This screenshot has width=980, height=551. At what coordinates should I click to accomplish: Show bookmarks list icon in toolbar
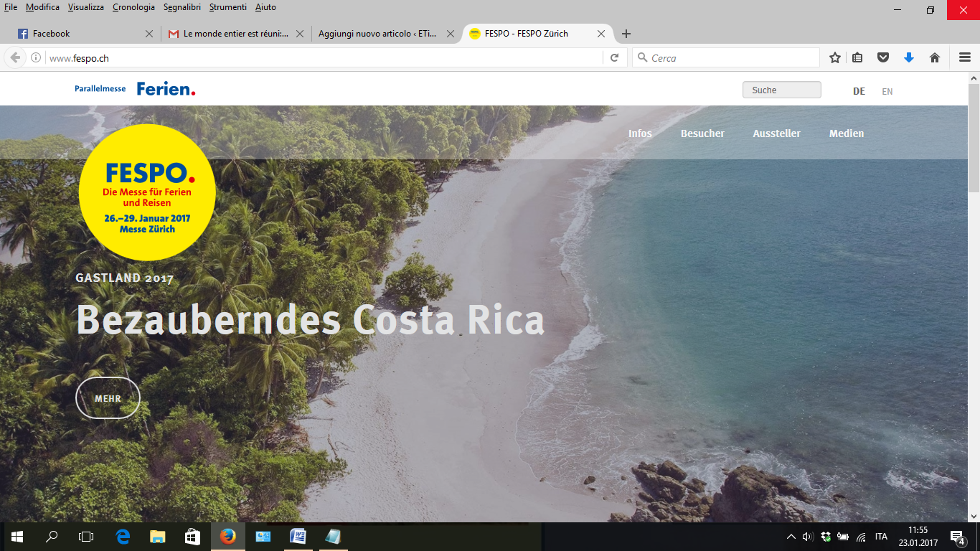858,58
